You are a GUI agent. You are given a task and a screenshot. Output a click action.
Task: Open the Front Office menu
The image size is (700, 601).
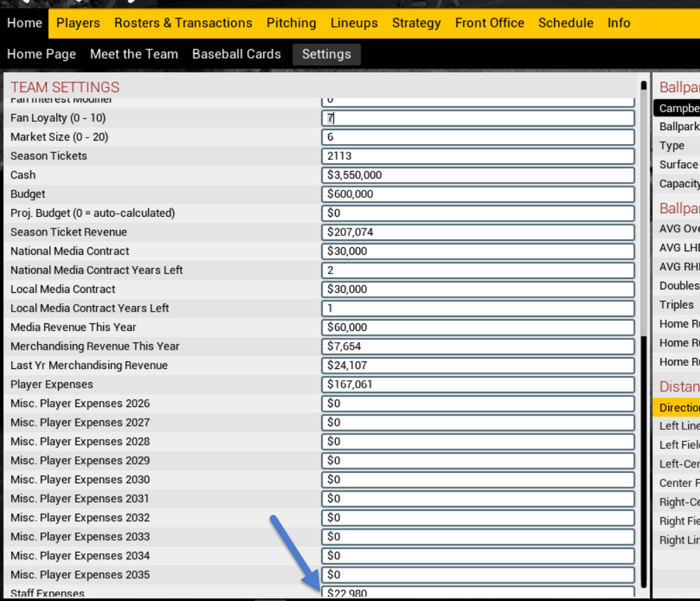coord(490,23)
